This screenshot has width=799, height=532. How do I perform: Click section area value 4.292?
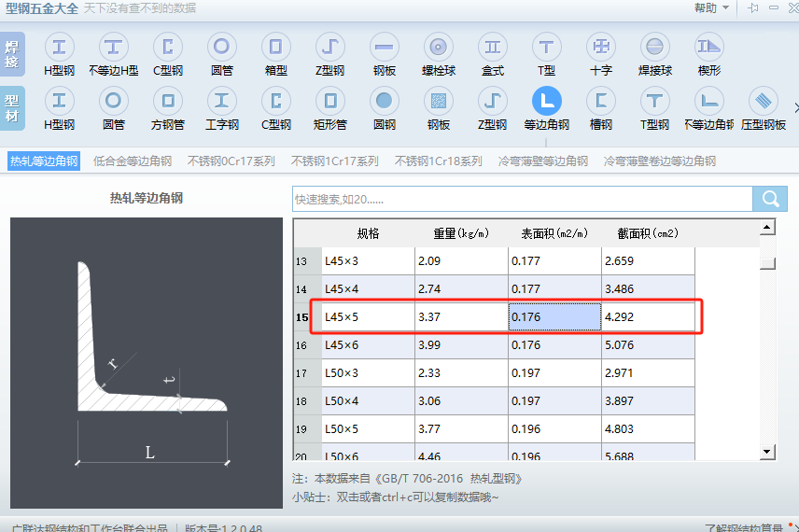pyautogui.click(x=648, y=317)
